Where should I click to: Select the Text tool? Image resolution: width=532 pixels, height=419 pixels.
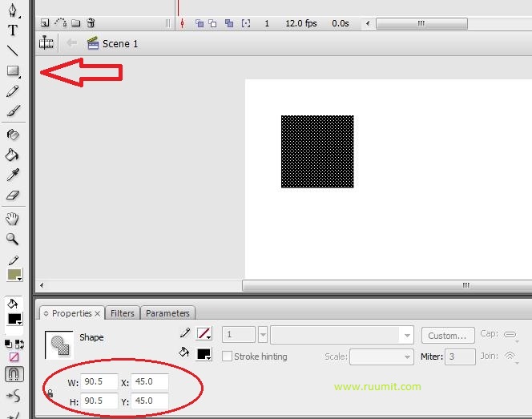[x=13, y=30]
